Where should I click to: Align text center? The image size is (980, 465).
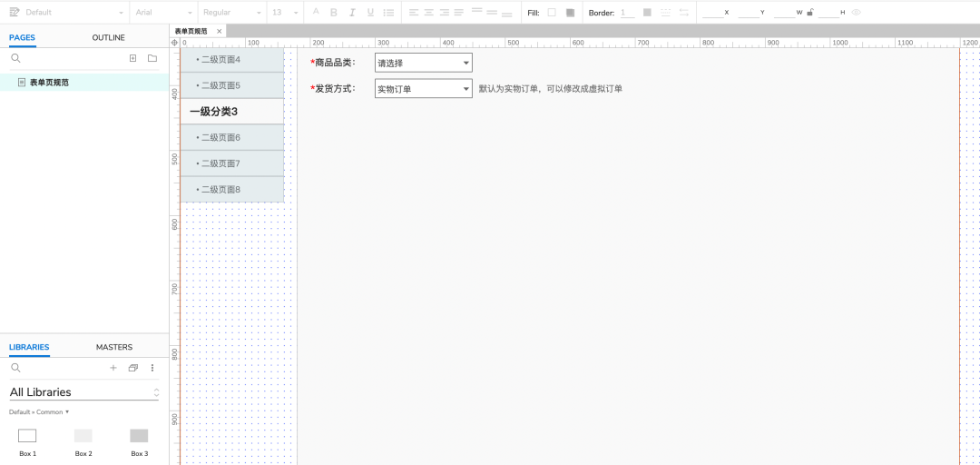click(x=428, y=13)
